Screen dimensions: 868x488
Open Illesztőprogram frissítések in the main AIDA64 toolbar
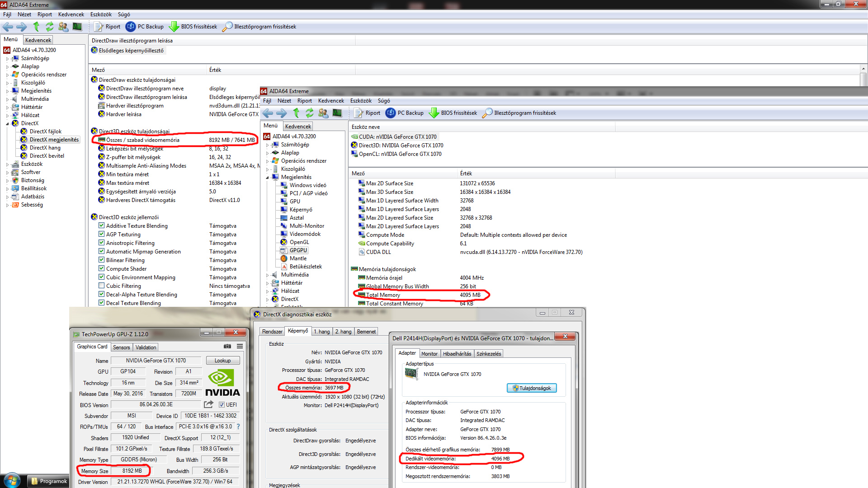pos(259,27)
